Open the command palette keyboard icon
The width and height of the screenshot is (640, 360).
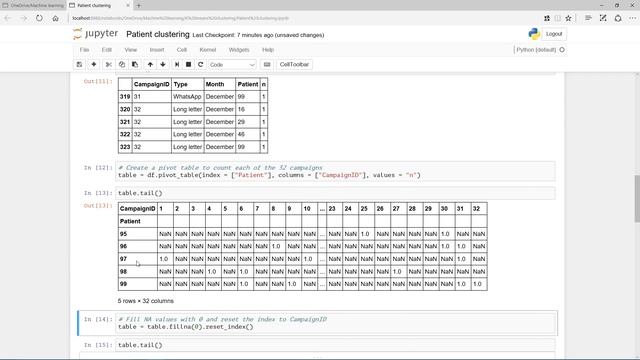[267, 64]
